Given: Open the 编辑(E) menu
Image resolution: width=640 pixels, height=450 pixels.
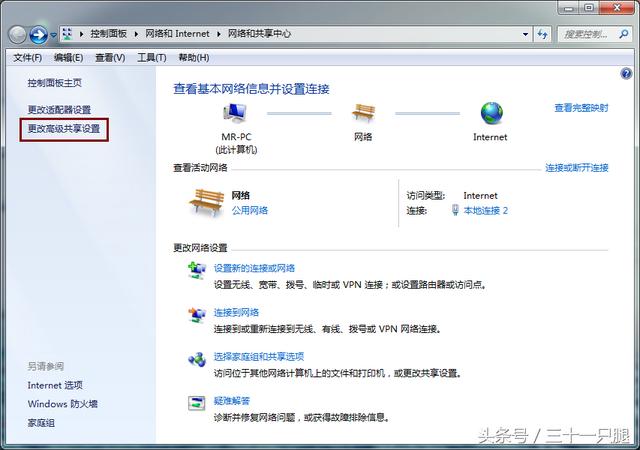Looking at the screenshot, I should (68, 58).
